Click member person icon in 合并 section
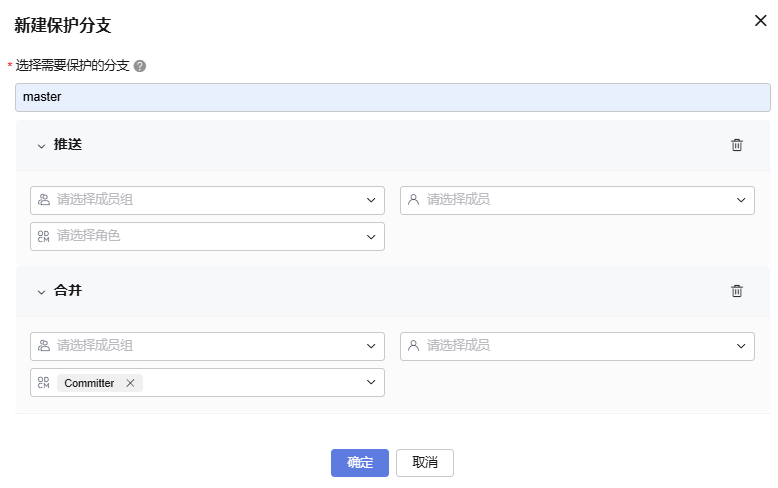Viewport: 778px width, 488px height. 413,346
